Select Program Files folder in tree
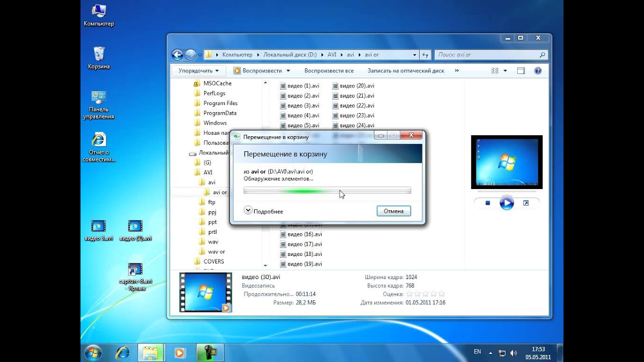Image resolution: width=644 pixels, height=362 pixels. point(220,103)
